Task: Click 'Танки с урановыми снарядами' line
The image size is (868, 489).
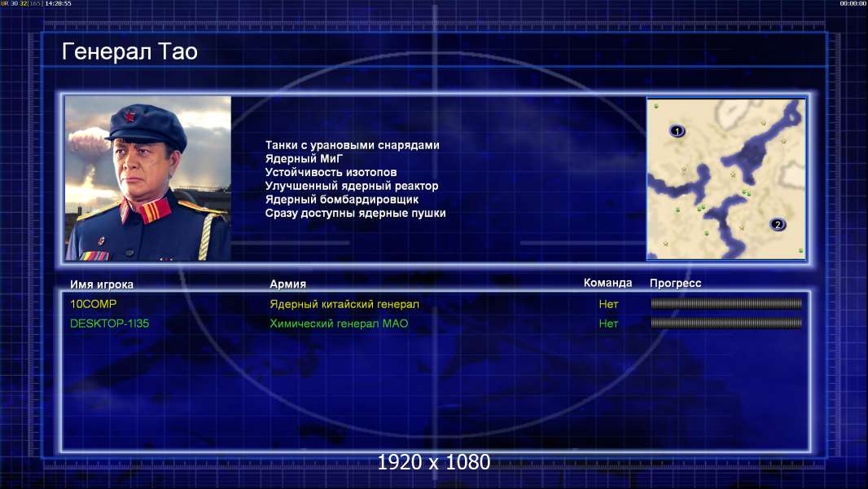Action: pyautogui.click(x=352, y=145)
